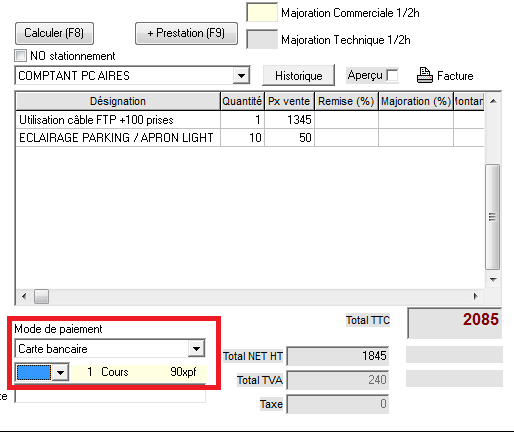Click the Cours 90xpf exchange rate text

tap(149, 372)
